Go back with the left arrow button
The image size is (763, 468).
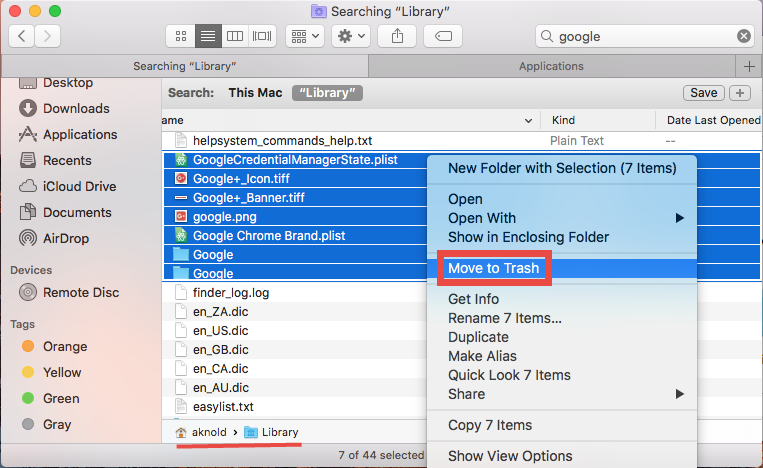tap(21, 36)
